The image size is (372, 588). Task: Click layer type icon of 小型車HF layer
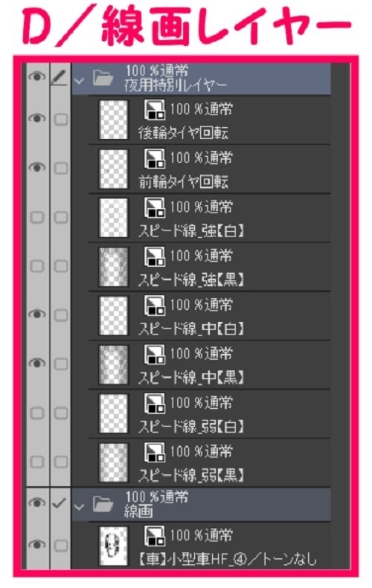(x=155, y=535)
